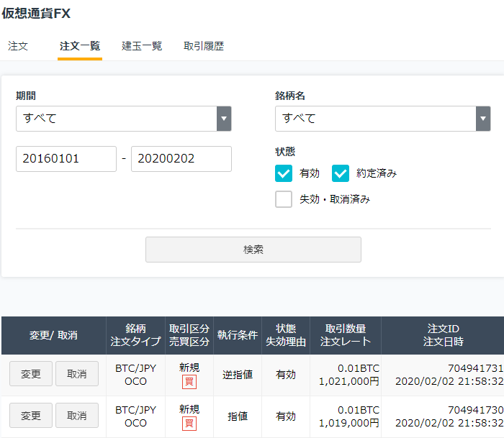Click the 買 badge in 指値 row
This screenshot has height=438, width=504.
point(189,424)
